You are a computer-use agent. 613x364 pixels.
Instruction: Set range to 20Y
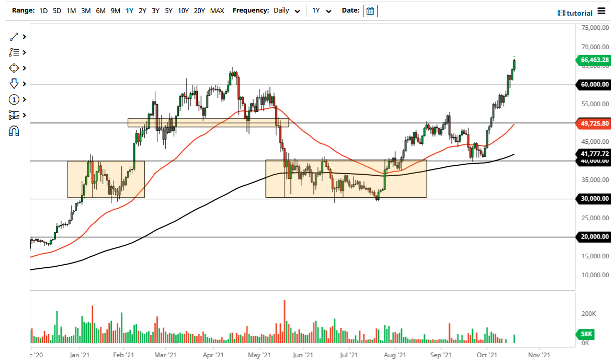[x=199, y=11]
